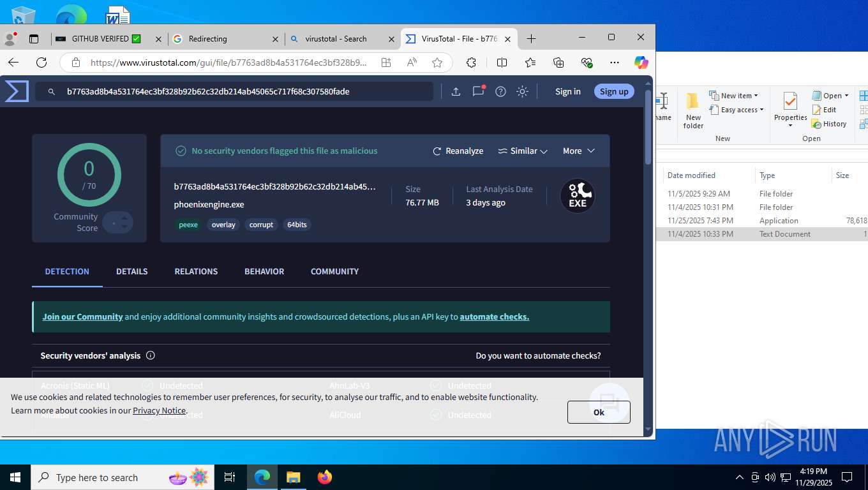
Task: Open the notifications chat icon with red dot
Action: coord(479,91)
